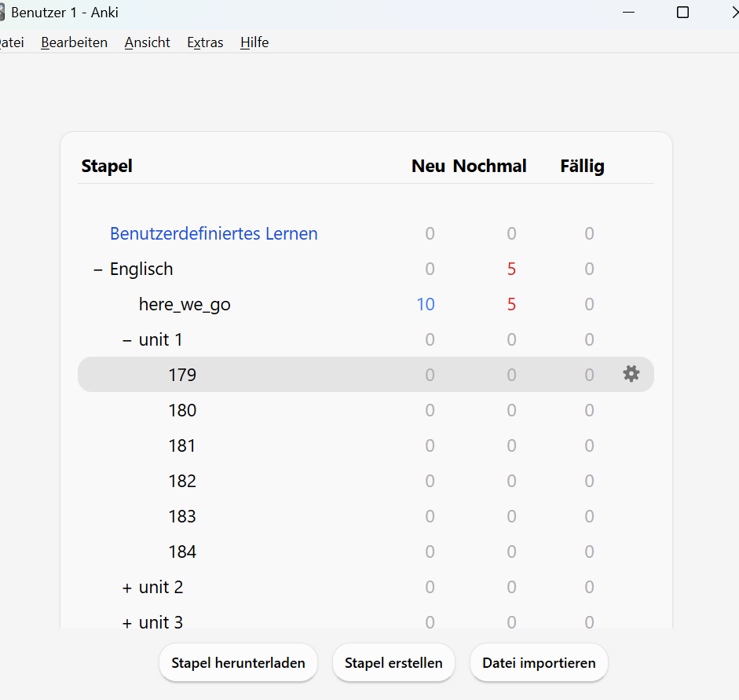Open the Extras menu
739x700 pixels.
coord(205,42)
